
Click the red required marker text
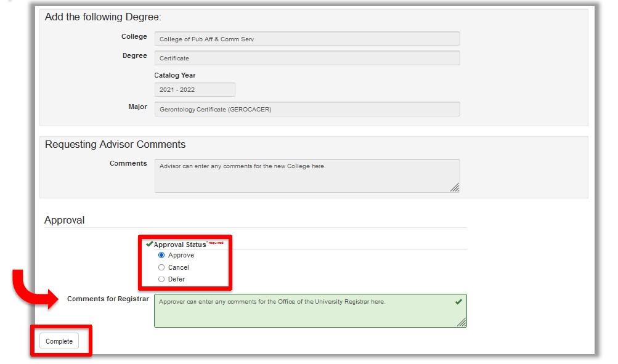216,243
